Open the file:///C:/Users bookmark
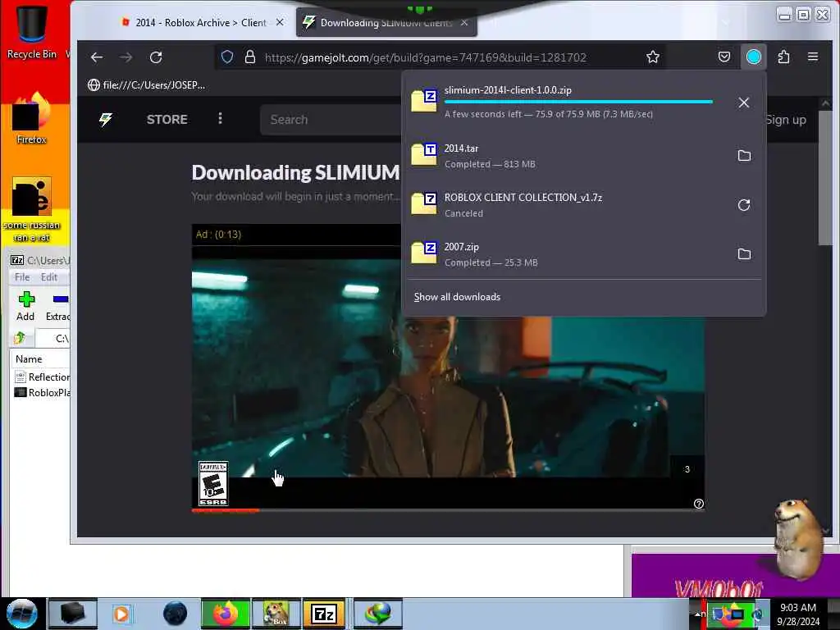The image size is (840, 630). click(146, 85)
